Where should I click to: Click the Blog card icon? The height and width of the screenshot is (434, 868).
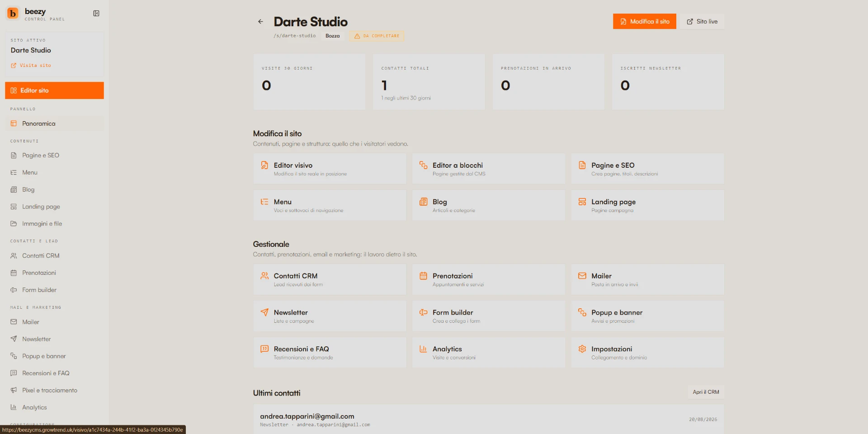coord(423,202)
